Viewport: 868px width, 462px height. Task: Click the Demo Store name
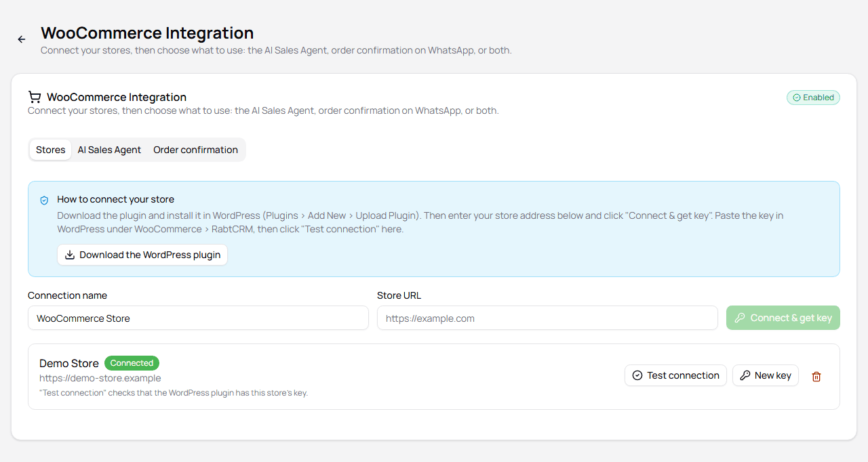coord(69,364)
